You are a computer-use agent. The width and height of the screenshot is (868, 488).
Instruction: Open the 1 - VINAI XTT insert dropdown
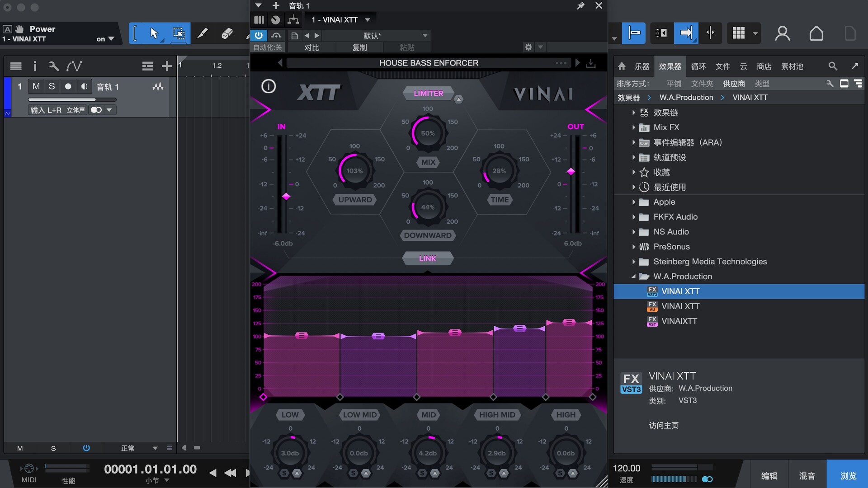(368, 20)
